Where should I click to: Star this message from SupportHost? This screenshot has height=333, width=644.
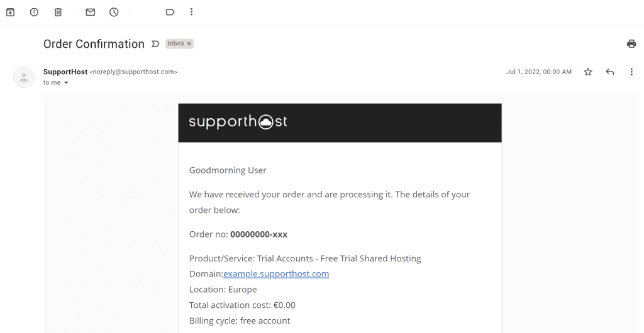pos(588,72)
